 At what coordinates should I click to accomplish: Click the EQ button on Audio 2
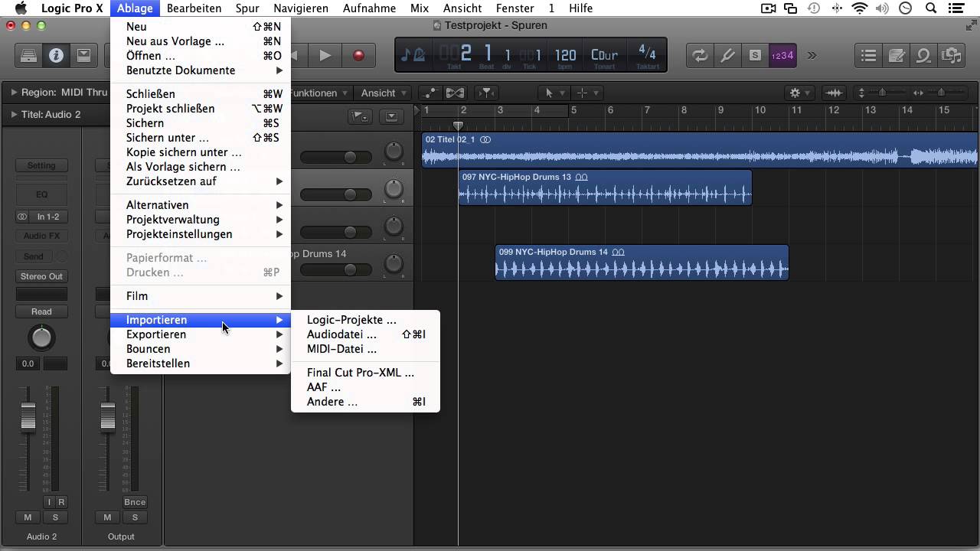pyautogui.click(x=41, y=194)
